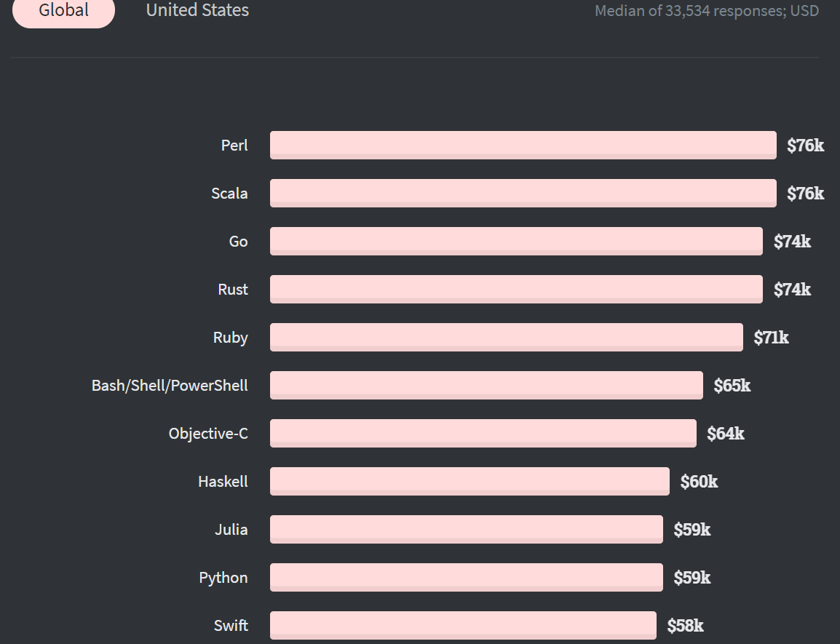Select the Julia salary bar

[466, 529]
